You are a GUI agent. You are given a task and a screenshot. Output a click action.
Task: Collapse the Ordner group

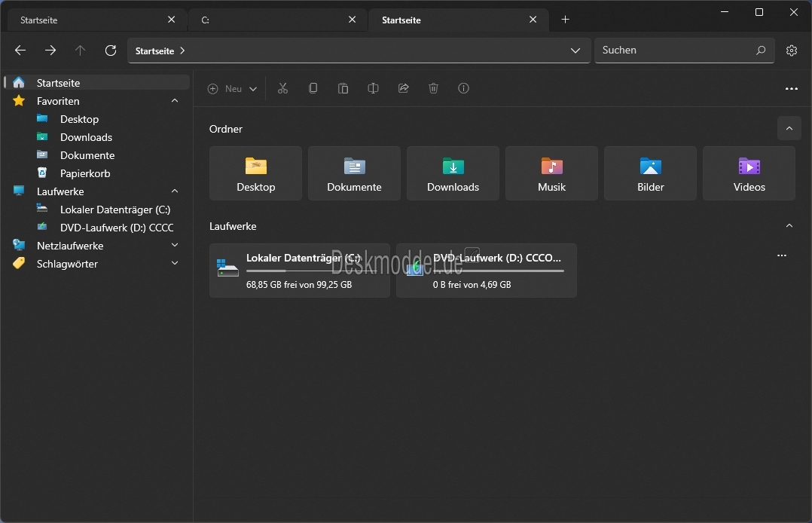point(789,129)
